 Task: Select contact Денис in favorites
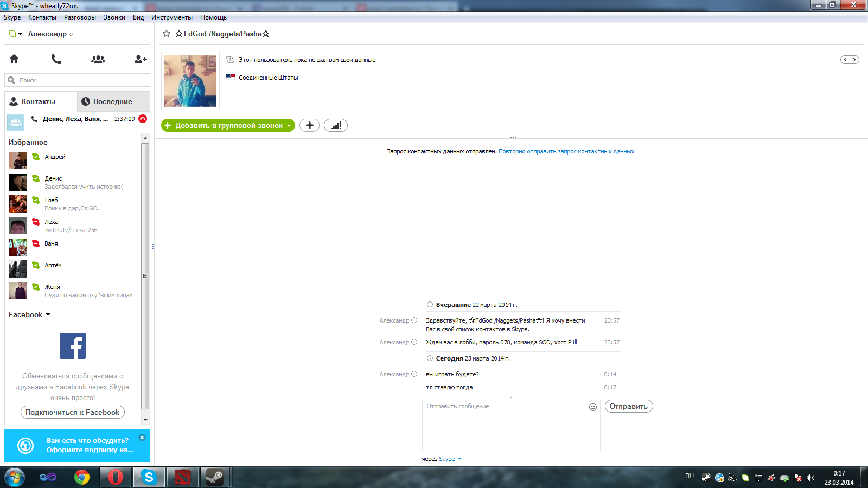click(x=73, y=182)
